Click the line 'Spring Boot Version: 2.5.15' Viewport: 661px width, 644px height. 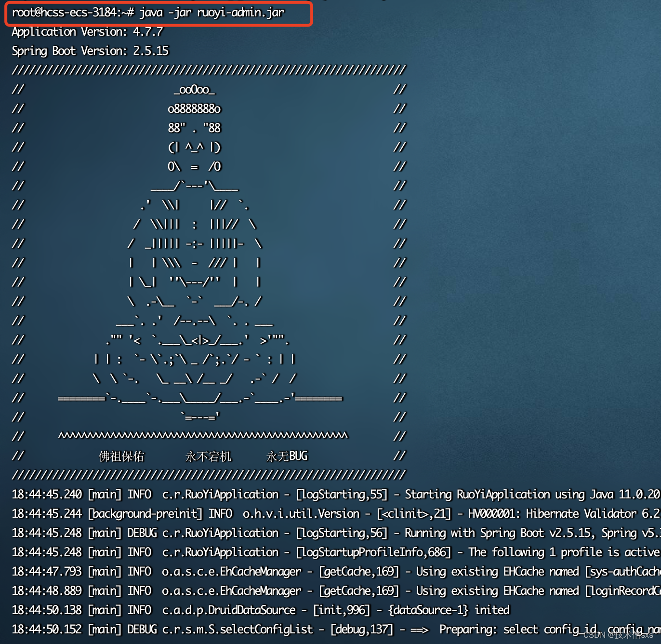(90, 52)
